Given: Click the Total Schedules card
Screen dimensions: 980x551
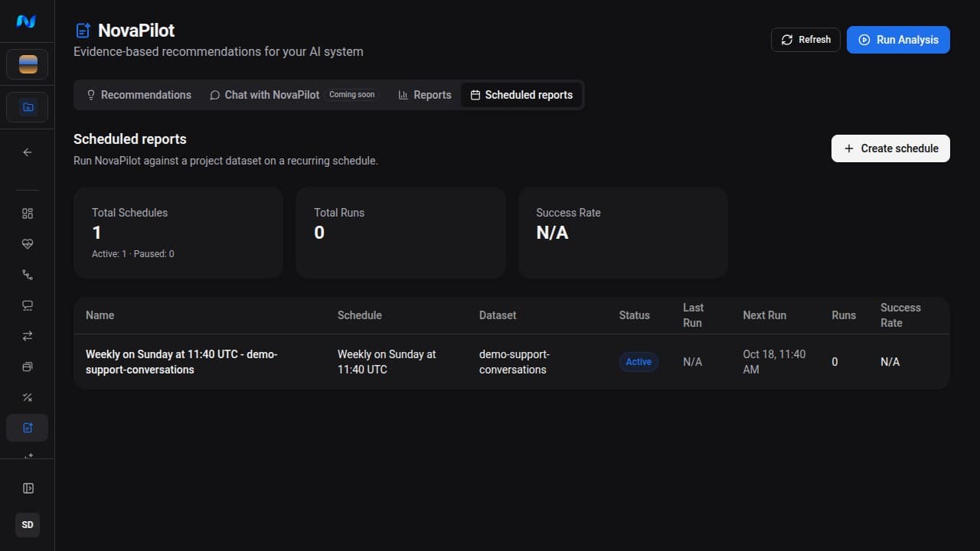Looking at the screenshot, I should click(x=178, y=233).
